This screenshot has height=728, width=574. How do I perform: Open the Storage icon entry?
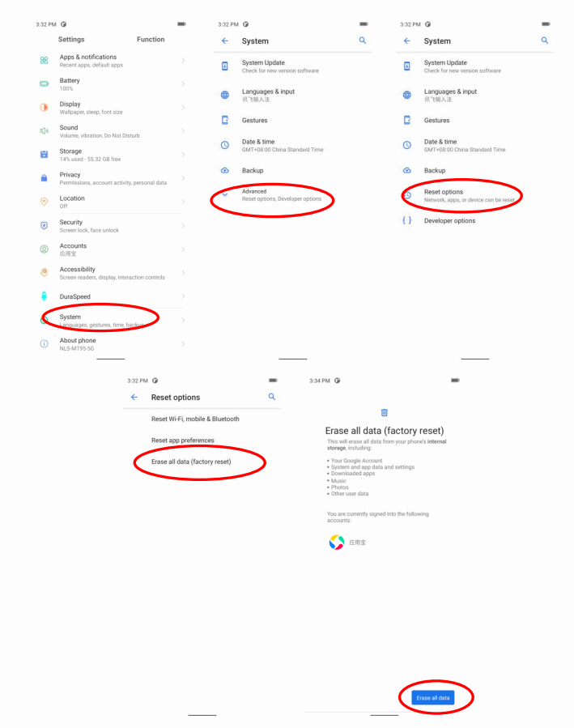click(x=44, y=155)
